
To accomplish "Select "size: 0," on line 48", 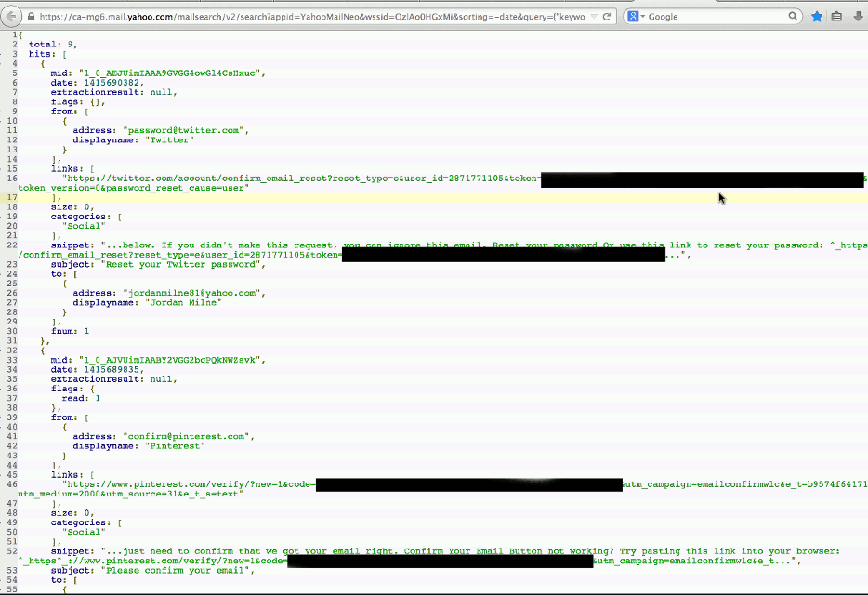I will (72, 513).
